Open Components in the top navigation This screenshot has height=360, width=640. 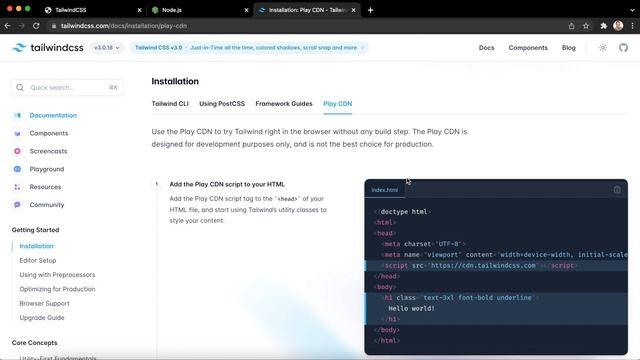coord(528,48)
